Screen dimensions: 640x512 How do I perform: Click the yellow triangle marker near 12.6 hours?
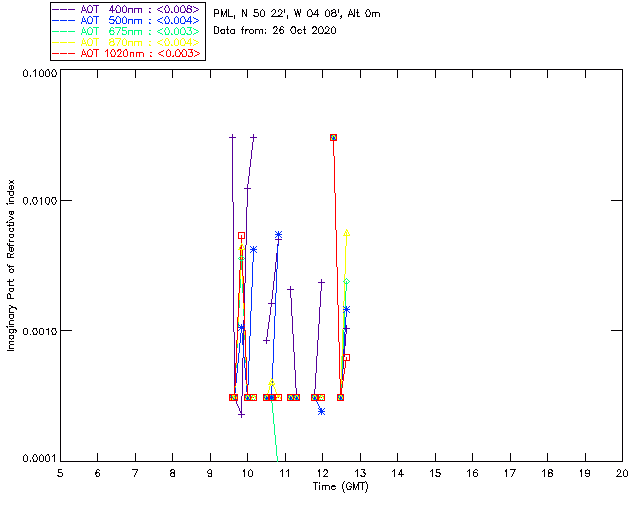pos(347,233)
